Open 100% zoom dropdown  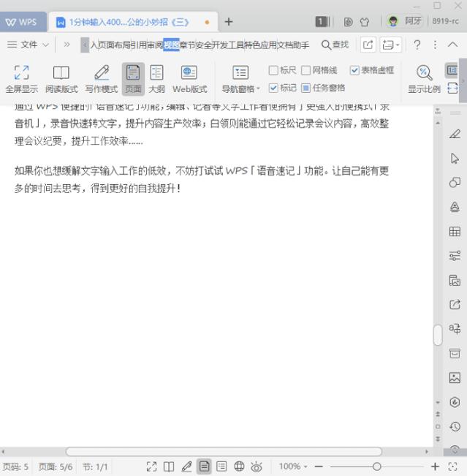(x=293, y=466)
